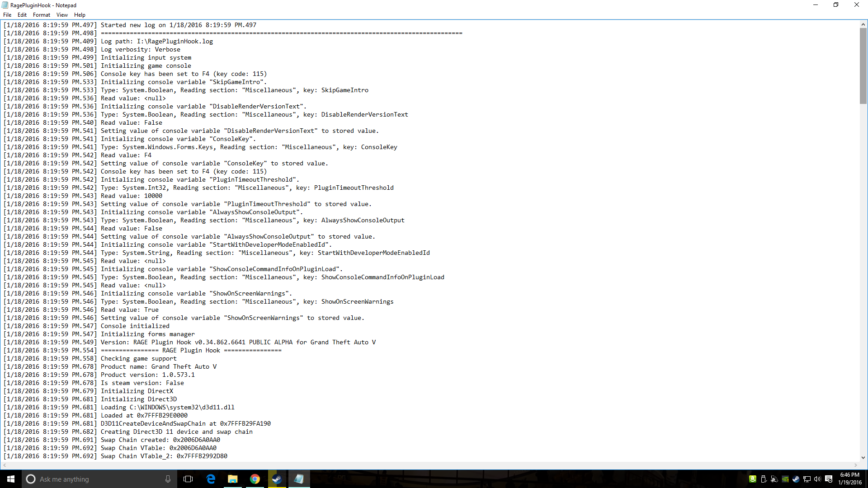The image size is (868, 488).
Task: Open Task View from the taskbar
Action: pyautogui.click(x=188, y=479)
